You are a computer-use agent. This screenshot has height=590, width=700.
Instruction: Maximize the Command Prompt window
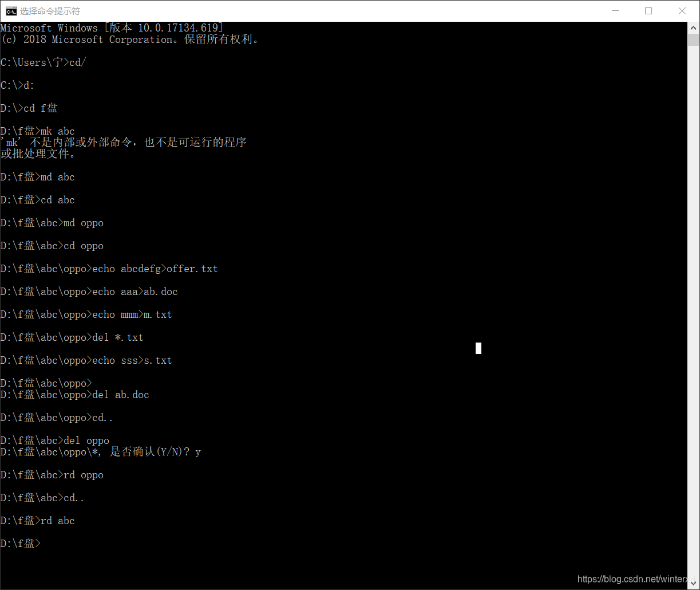click(648, 11)
